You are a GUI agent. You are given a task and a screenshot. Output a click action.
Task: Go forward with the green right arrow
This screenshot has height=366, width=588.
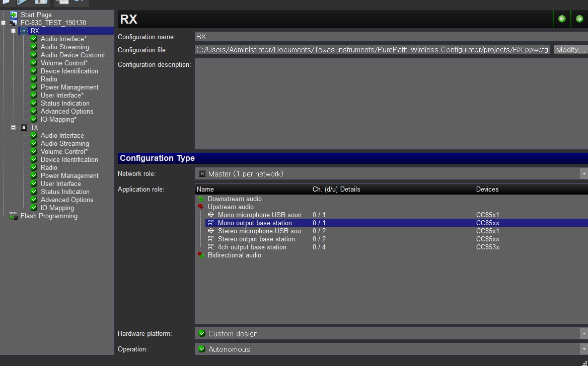point(579,19)
